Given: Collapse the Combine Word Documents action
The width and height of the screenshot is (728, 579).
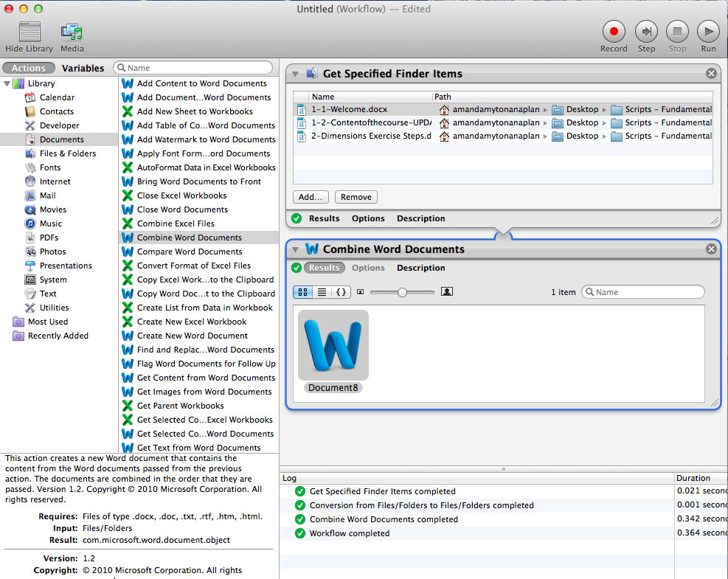Looking at the screenshot, I should click(x=295, y=249).
